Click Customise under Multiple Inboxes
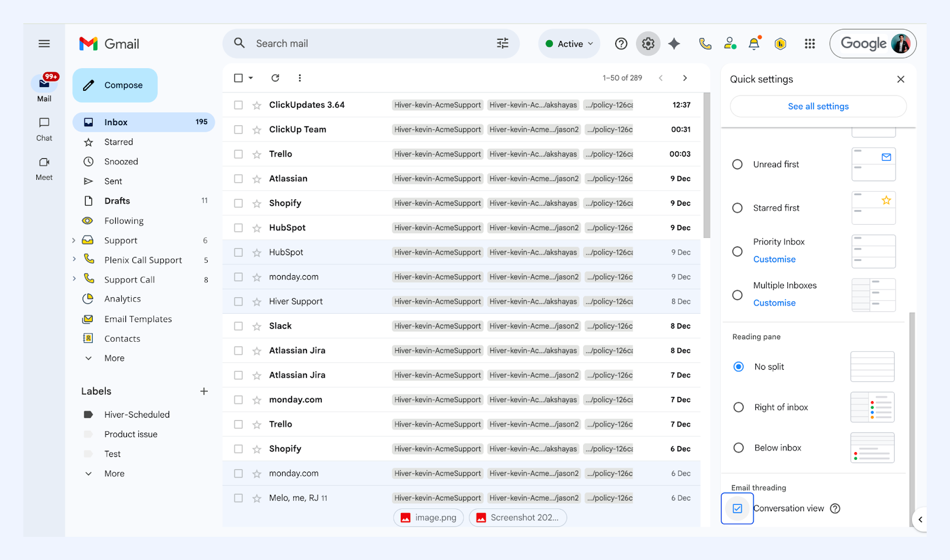This screenshot has width=950, height=560. point(774,303)
